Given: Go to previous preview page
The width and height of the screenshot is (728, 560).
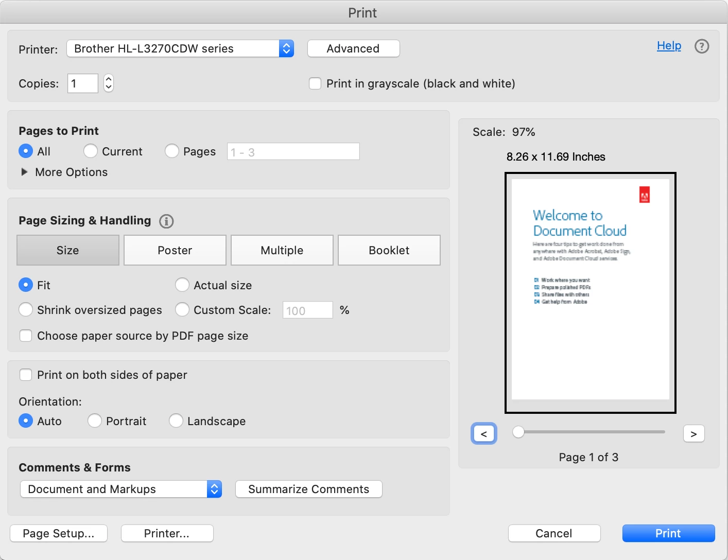Looking at the screenshot, I should pos(484,434).
